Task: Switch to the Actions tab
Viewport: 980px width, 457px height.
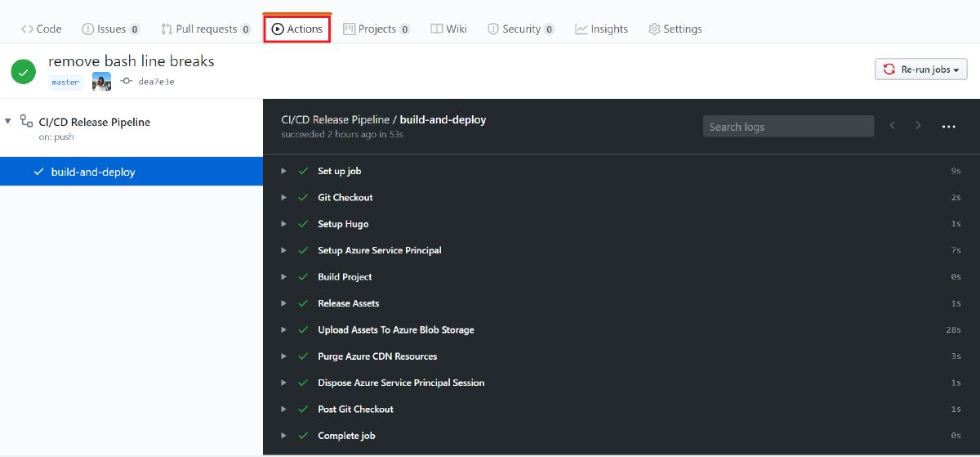Action: coord(297,29)
